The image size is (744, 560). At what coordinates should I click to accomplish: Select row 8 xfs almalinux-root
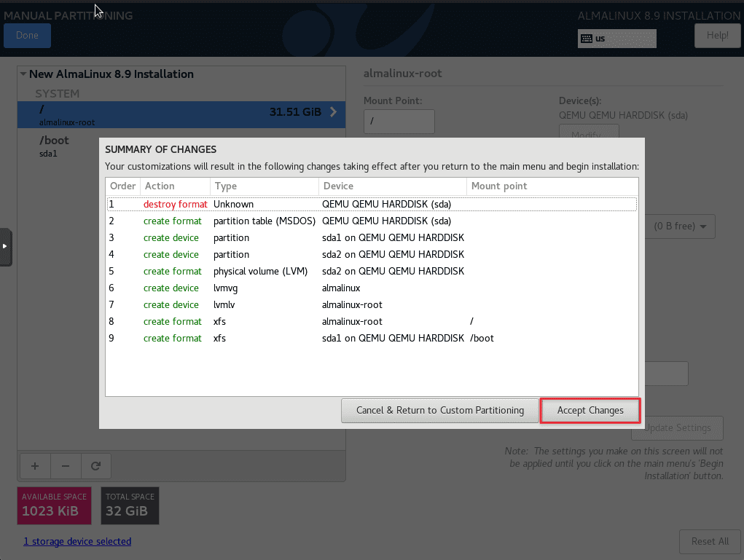(372, 321)
